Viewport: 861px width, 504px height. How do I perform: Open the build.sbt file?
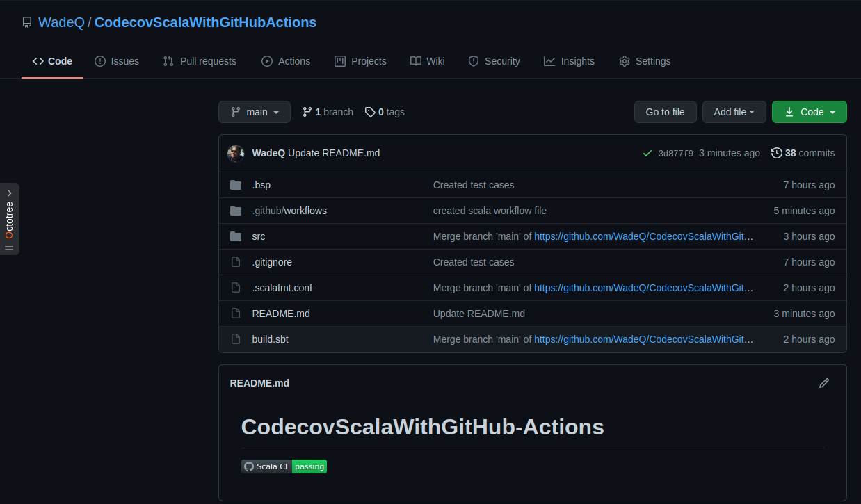click(271, 339)
